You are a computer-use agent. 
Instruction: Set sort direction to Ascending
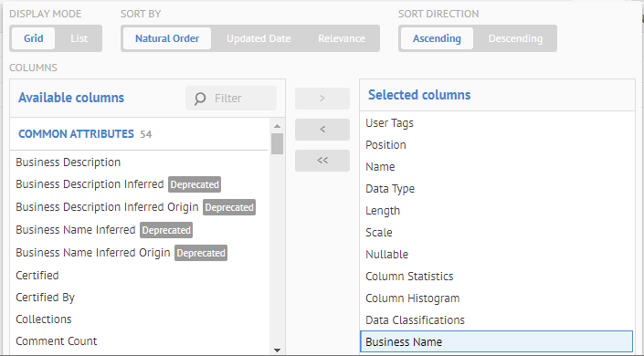(x=437, y=38)
